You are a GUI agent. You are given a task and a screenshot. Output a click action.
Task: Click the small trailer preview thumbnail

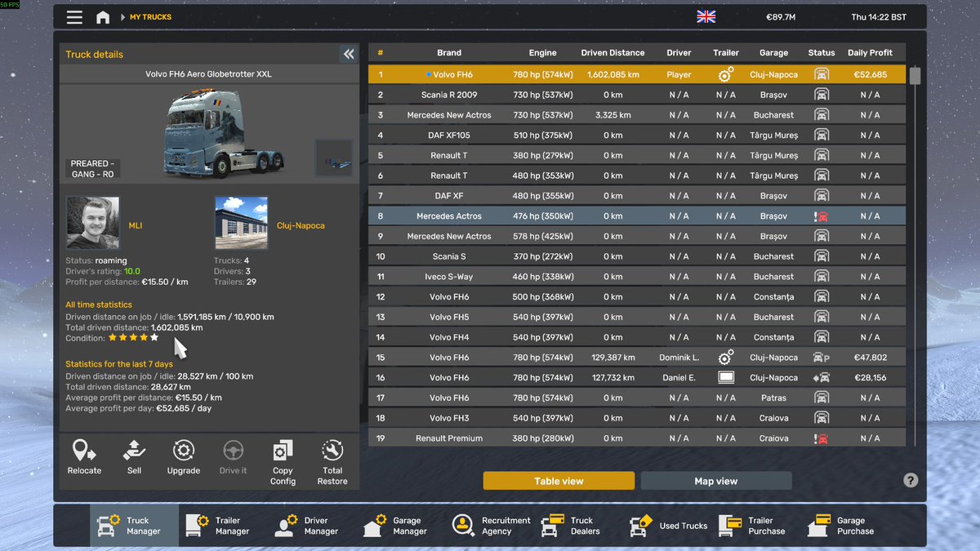click(334, 158)
